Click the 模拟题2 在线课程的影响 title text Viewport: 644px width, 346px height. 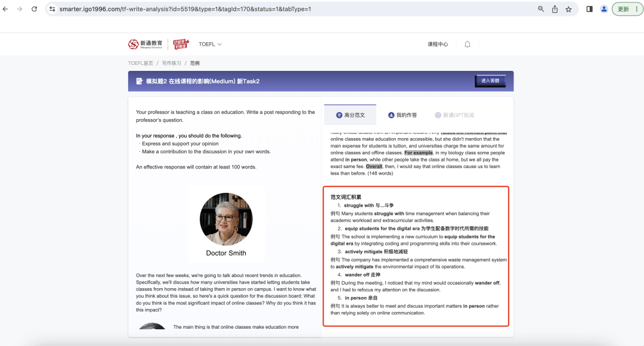203,81
